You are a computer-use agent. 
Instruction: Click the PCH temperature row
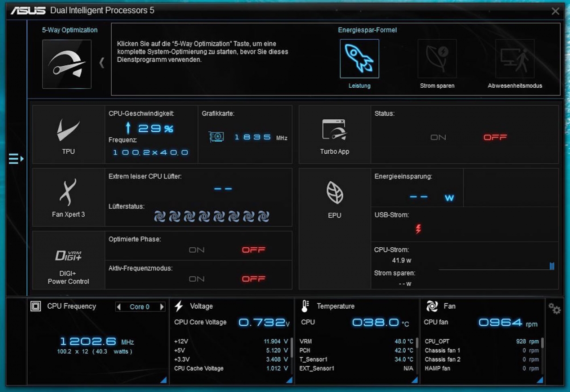357,351
